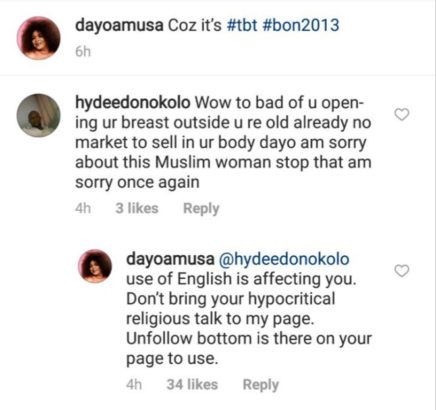Select the comment text about Muslim woman
436x410 pixels.
click(x=223, y=143)
